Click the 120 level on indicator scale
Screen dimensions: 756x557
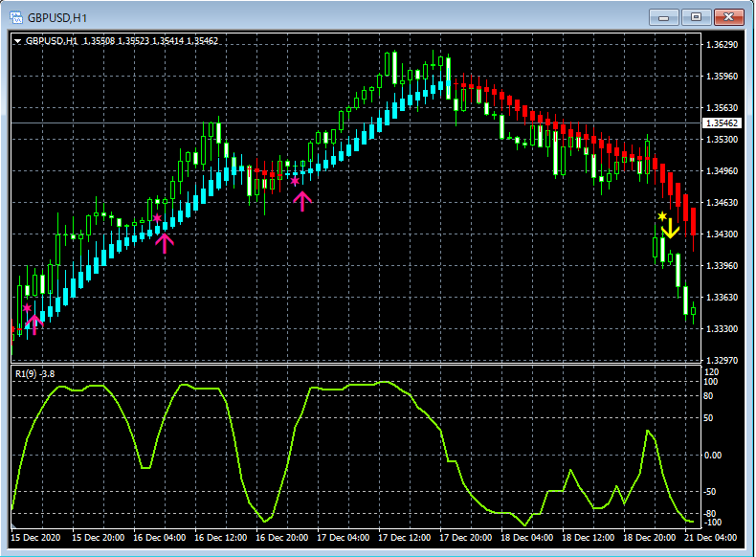[x=711, y=372]
